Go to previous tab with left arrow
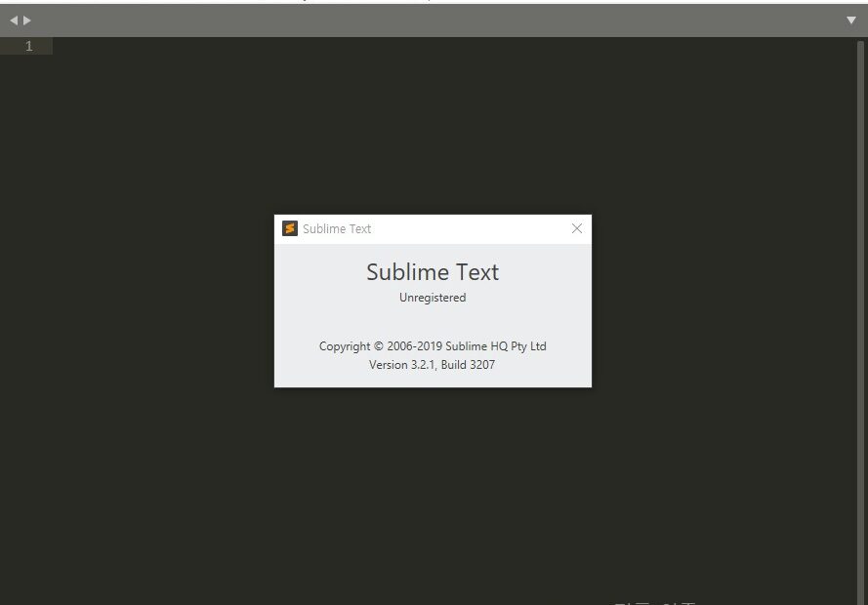The width and height of the screenshot is (868, 605). (14, 20)
